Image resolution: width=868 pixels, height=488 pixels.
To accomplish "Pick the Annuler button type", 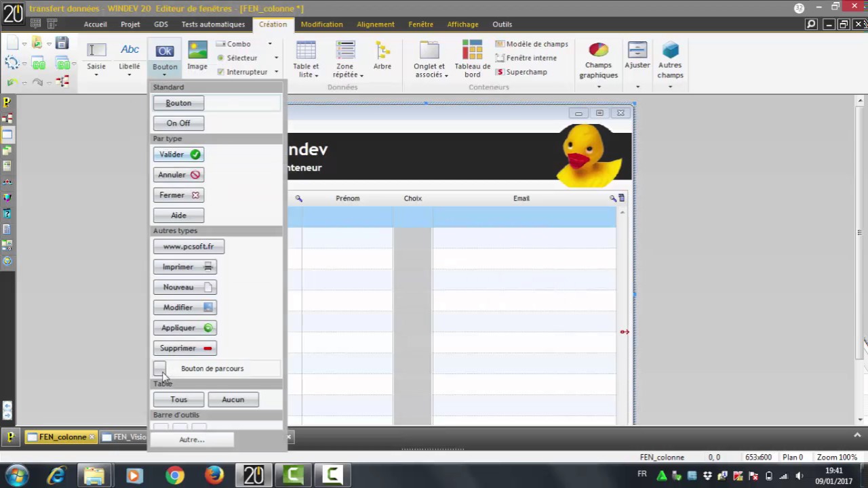I will [178, 175].
